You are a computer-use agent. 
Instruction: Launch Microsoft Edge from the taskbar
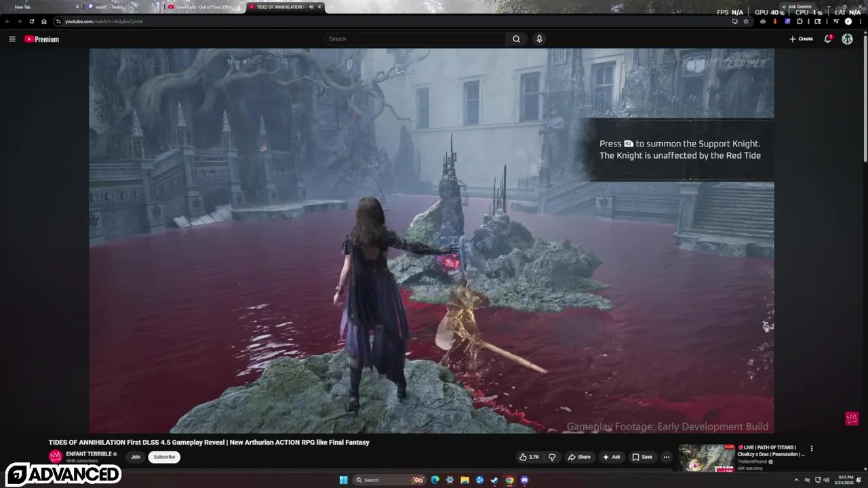pyautogui.click(x=435, y=480)
